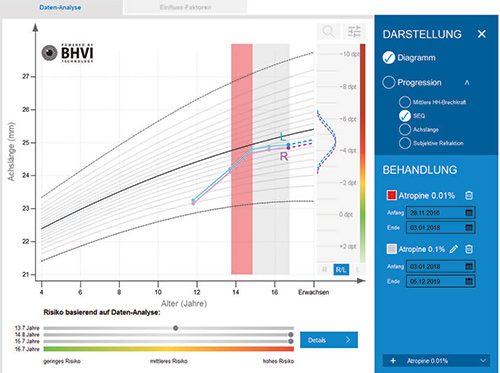
Task: Edit Atropine 0.1% Anfang date field
Action: tap(441, 267)
